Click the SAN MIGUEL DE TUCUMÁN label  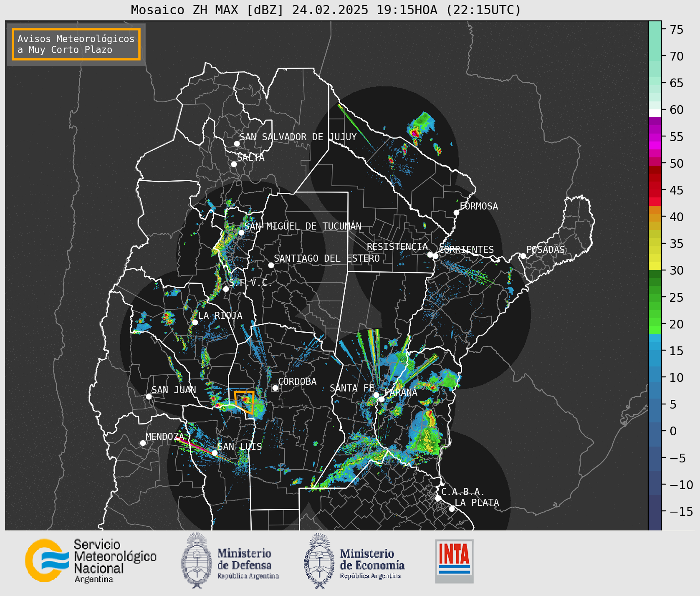point(303,226)
